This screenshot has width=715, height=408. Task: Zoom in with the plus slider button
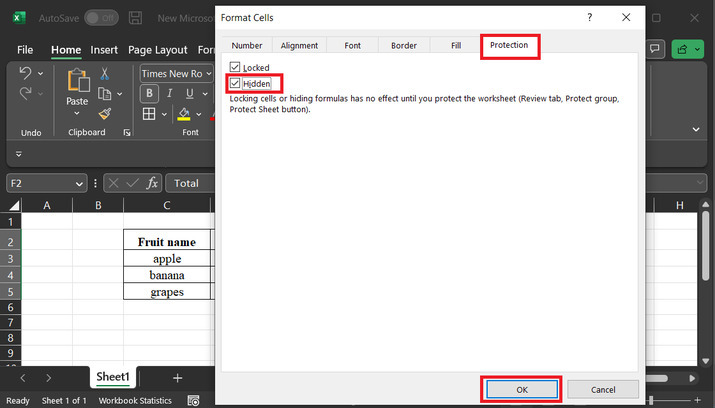tap(697, 400)
